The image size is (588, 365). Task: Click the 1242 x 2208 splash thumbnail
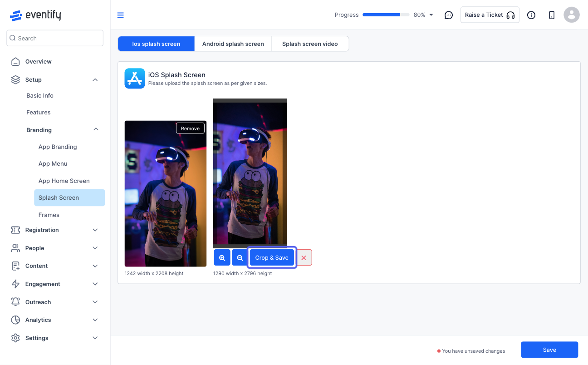(166, 194)
